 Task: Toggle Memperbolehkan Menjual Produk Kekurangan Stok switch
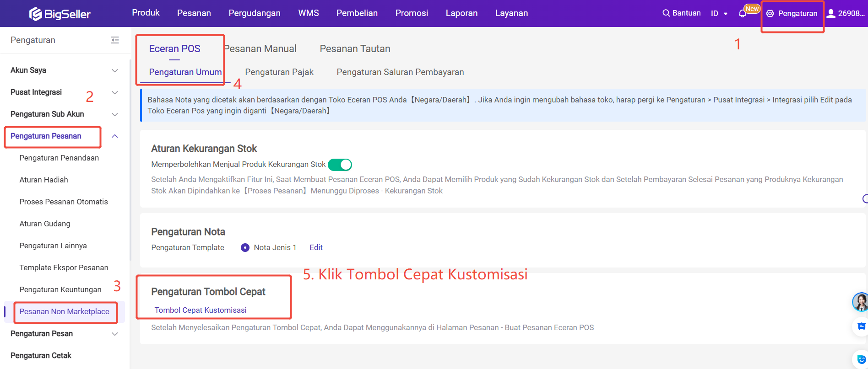coord(340,165)
